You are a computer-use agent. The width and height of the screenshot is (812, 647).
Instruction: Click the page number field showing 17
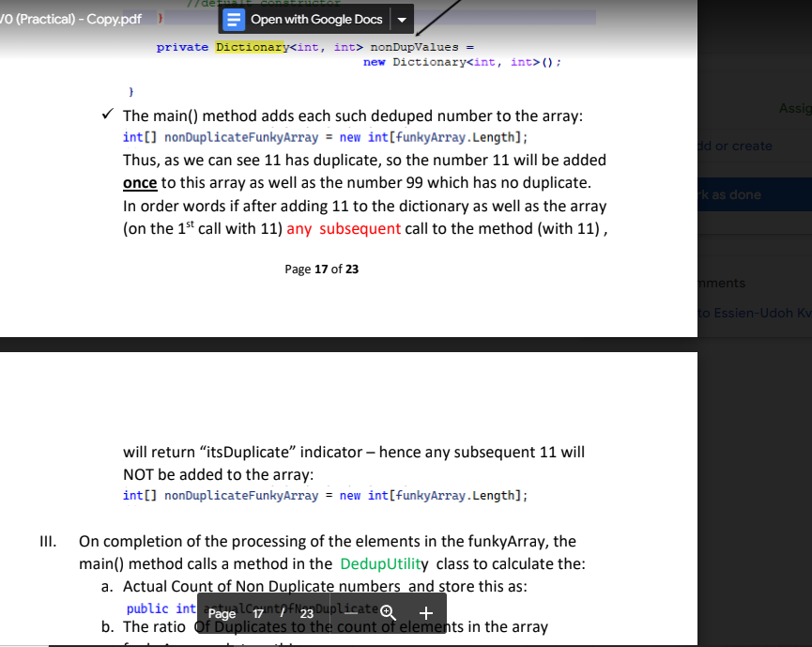[257, 612]
